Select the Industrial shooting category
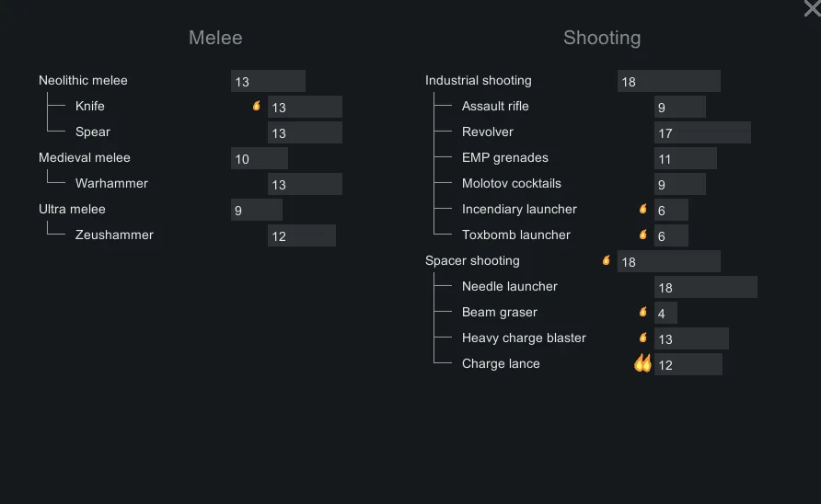Screen dimensions: 821x504 click(x=479, y=80)
